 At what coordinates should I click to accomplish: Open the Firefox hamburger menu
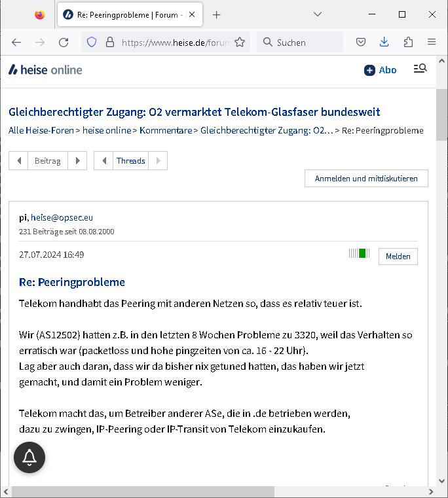click(x=432, y=42)
